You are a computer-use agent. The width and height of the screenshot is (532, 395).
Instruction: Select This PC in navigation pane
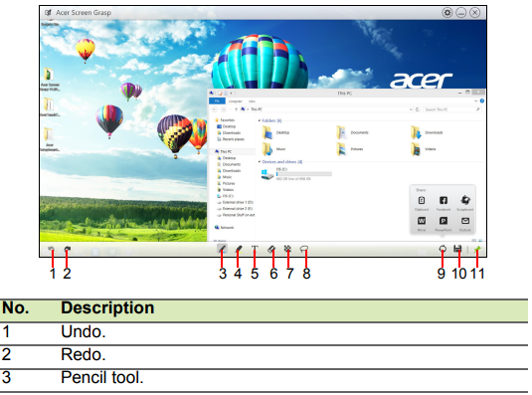224,151
